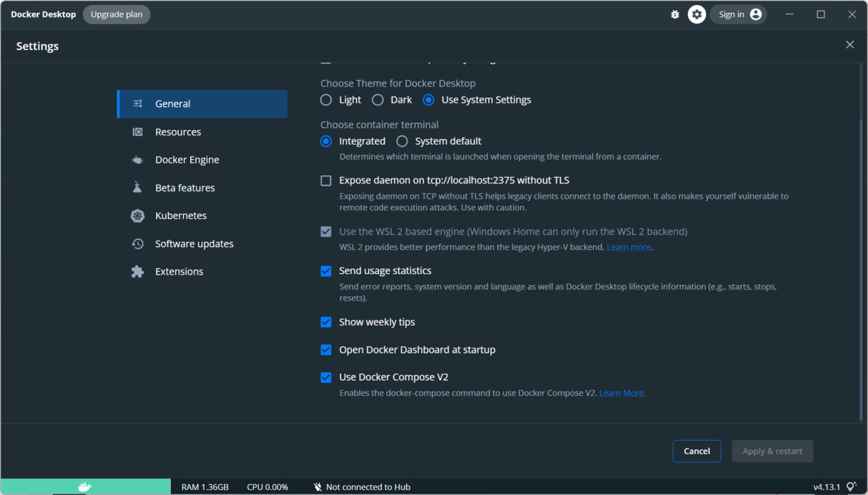Click the Sign in account avatar icon
Viewport: 868px width, 495px height.
[756, 14]
